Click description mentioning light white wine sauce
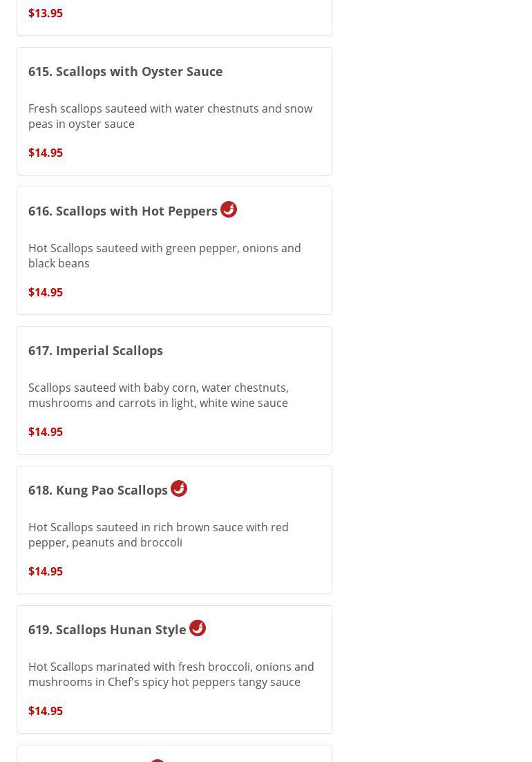The width and height of the screenshot is (532, 762). pyautogui.click(x=158, y=395)
